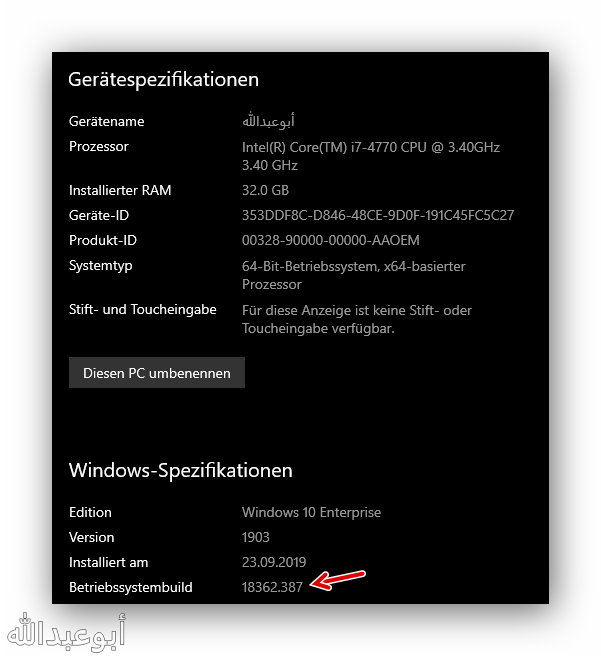Screen dimensions: 601x656
Task: Click the red arrow pointing at build number
Action: tap(338, 580)
